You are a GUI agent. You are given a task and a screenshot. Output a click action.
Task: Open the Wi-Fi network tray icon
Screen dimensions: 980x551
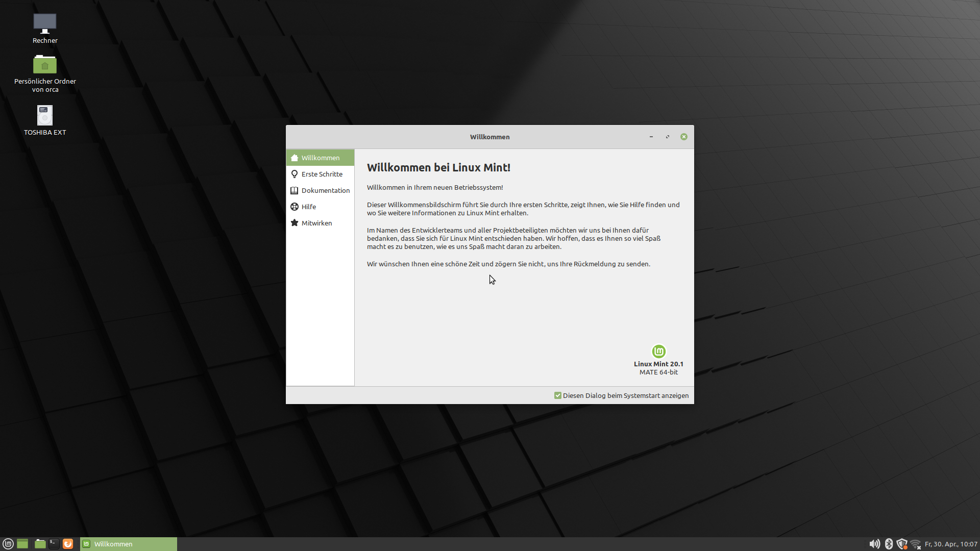[x=916, y=544]
